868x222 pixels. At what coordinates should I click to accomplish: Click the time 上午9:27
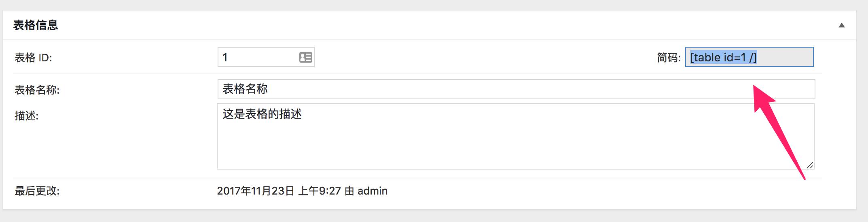319,191
